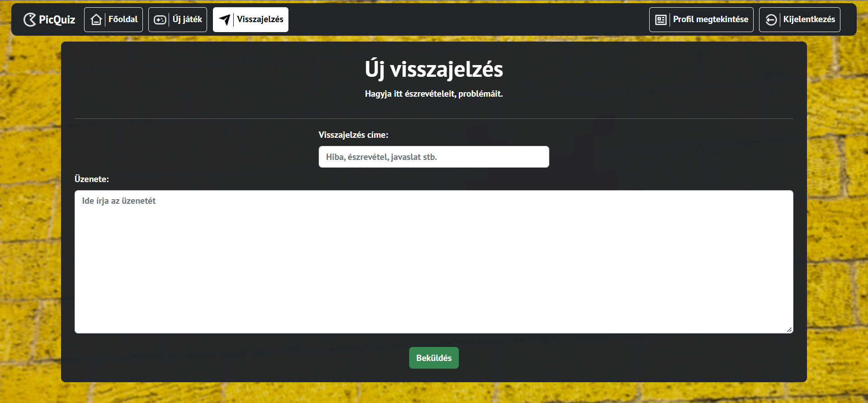Click inside the Üzenete message textarea
The width and height of the screenshot is (868, 403).
point(434,262)
